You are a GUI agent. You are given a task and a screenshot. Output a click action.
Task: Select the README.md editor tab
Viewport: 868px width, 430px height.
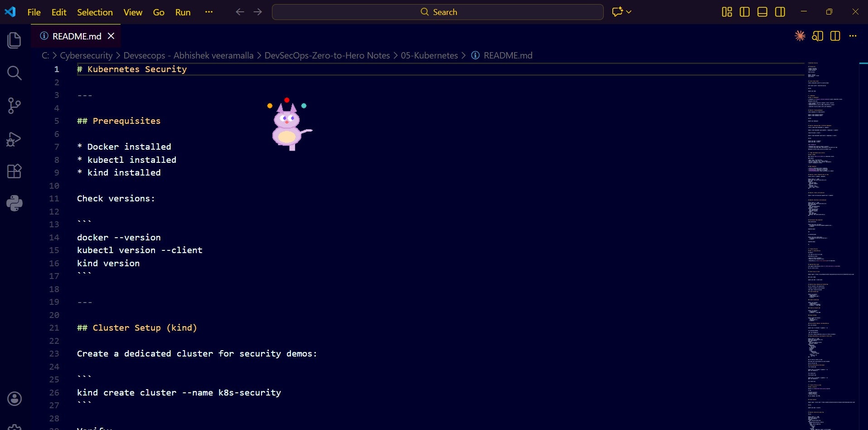(76, 36)
